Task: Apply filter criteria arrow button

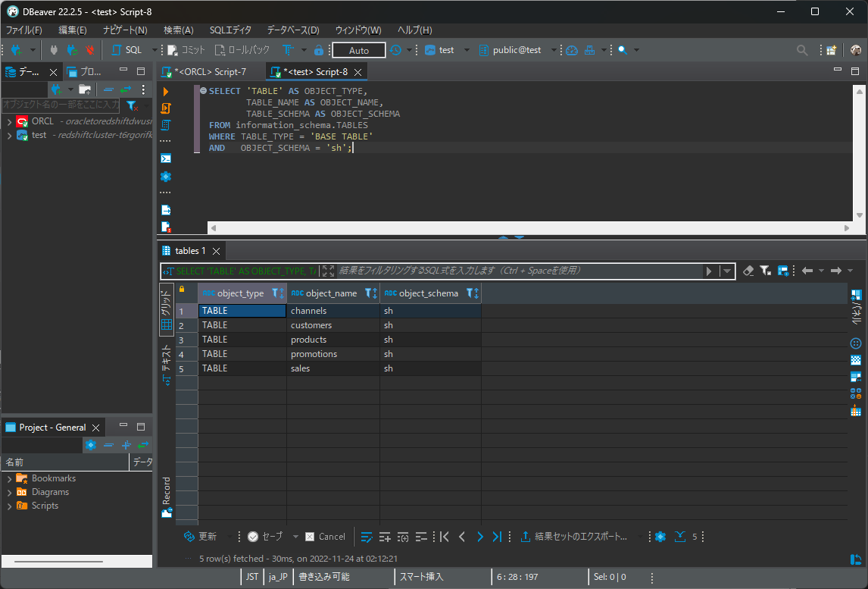Action: pyautogui.click(x=709, y=271)
